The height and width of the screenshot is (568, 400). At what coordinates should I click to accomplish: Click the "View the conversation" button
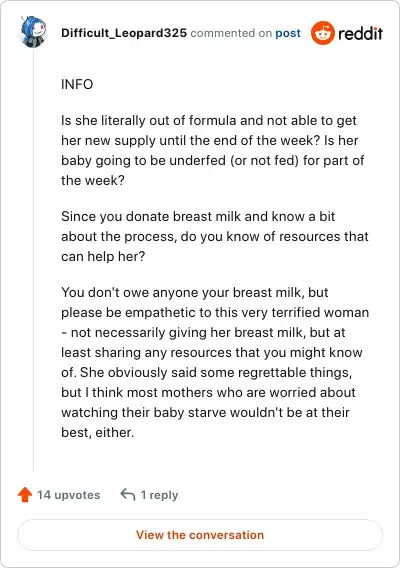coord(200,535)
